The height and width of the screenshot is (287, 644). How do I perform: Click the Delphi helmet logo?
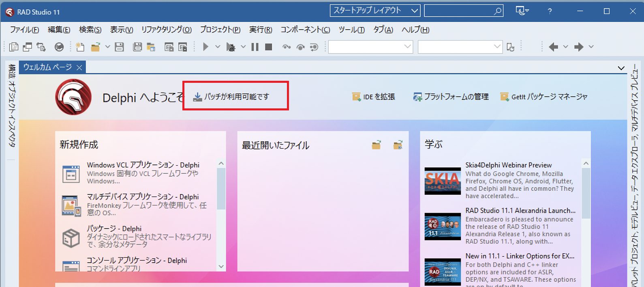pyautogui.click(x=73, y=97)
